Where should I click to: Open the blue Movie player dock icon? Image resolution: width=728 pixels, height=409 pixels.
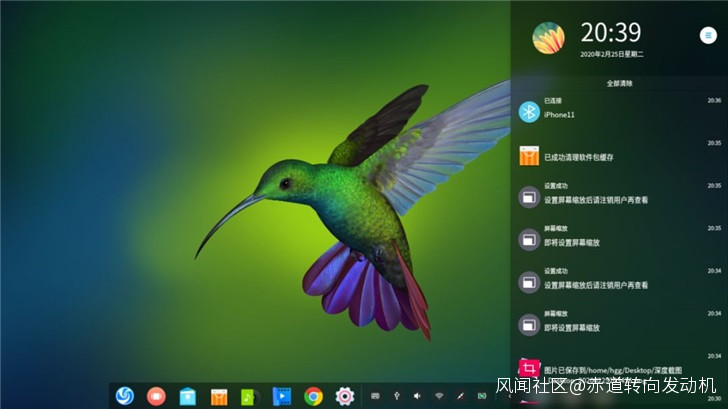click(x=281, y=396)
